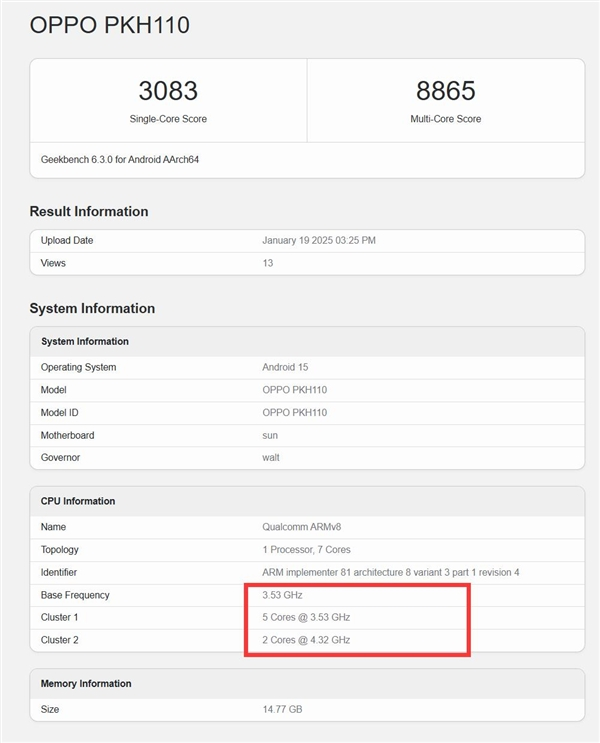This screenshot has height=743, width=600.
Task: Click the Geekbench 6.3.0 for Android version text
Action: pos(120,160)
